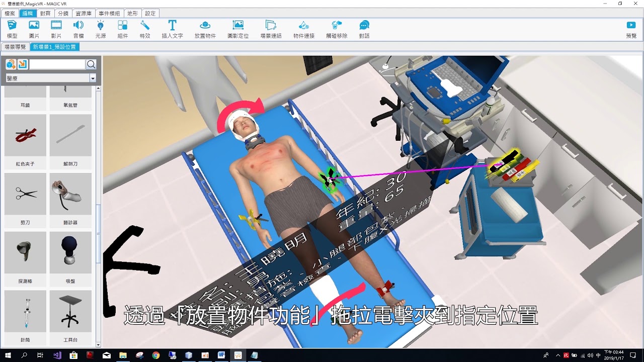The image size is (644, 362).
Task: Click 插入文字 insert text tool
Action: click(x=172, y=29)
